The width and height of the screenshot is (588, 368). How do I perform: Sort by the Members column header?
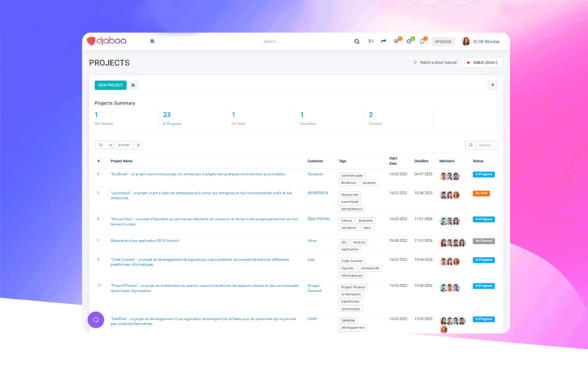tap(447, 161)
